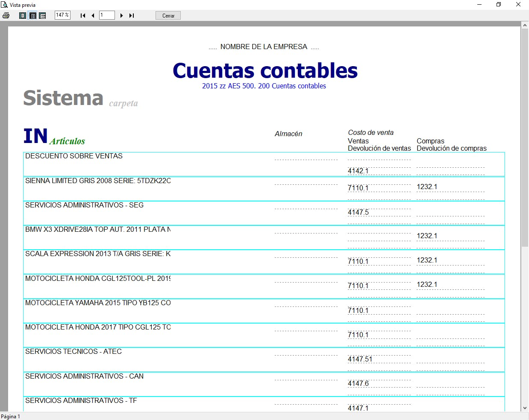Click row MOTOCICLETA YAMAHA 2015
Viewport: 529px width, 420px height.
[x=264, y=311]
